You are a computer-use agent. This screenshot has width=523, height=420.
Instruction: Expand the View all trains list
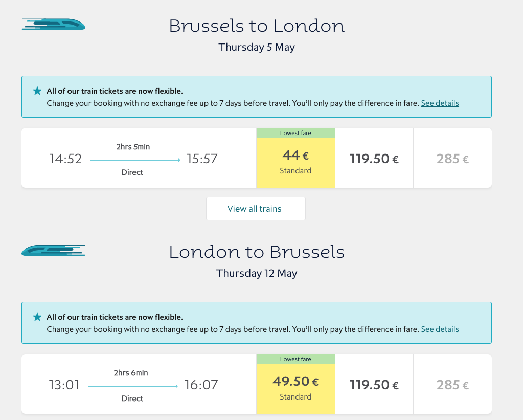(256, 209)
